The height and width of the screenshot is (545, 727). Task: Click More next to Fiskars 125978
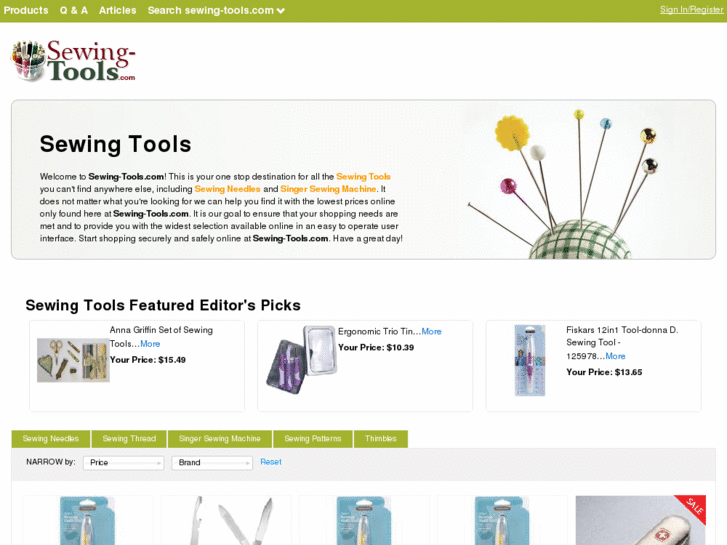pyautogui.click(x=615, y=356)
